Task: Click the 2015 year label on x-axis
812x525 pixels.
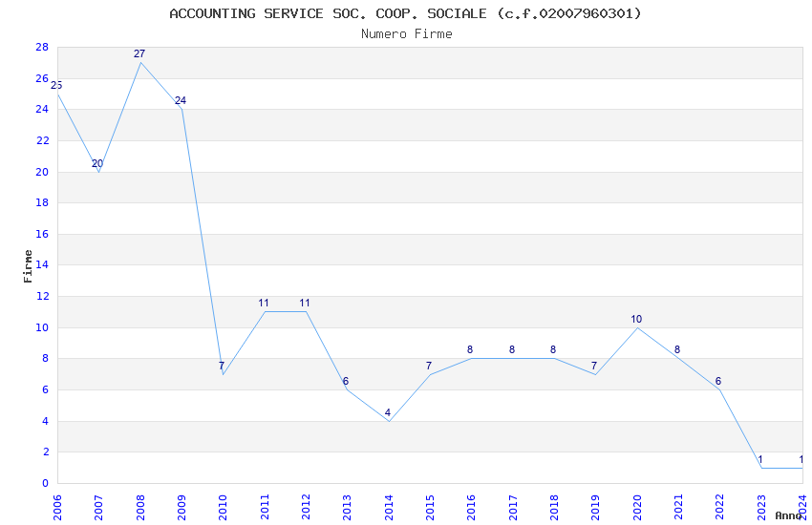Action: [x=430, y=508]
